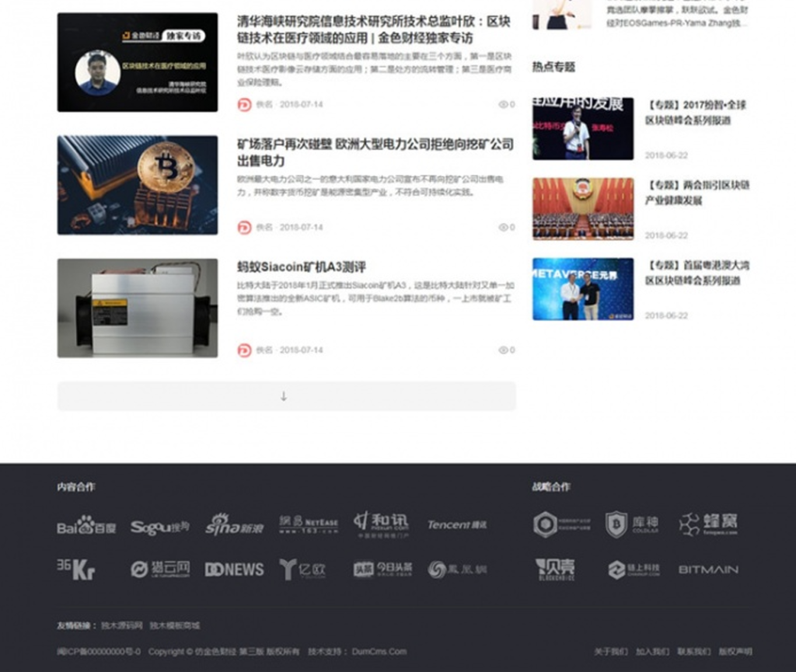The image size is (796, 672).
Task: Click the Sina Weibo partner icon
Action: click(235, 526)
